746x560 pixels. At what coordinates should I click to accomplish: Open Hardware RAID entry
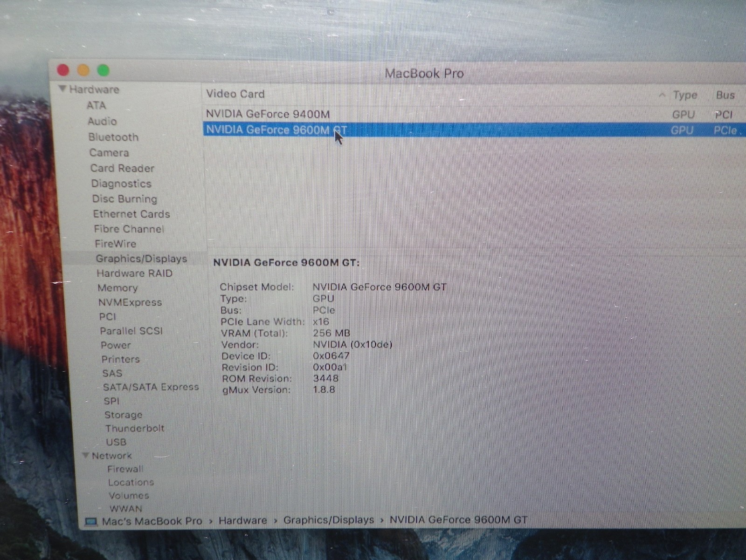point(134,273)
